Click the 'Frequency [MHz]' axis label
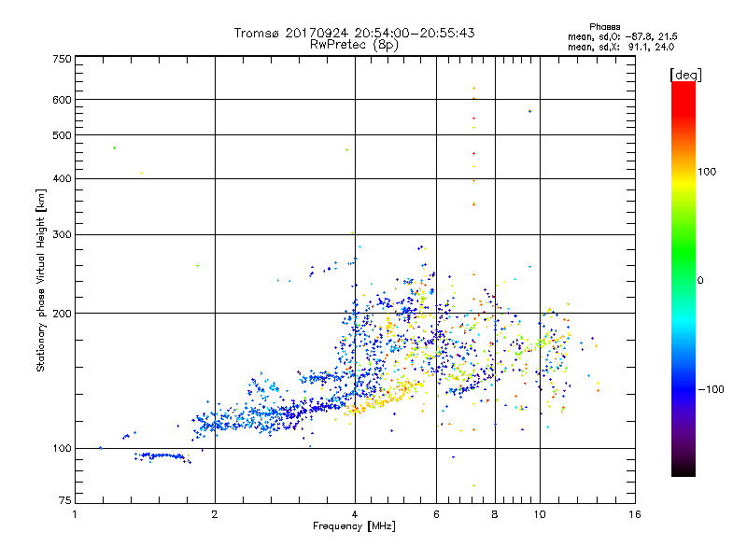747x560 pixels. click(x=354, y=526)
